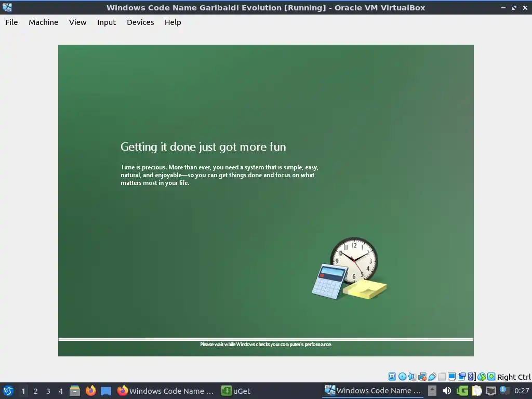532x399 pixels.
Task: Open the volume control tray icon
Action: point(447,391)
